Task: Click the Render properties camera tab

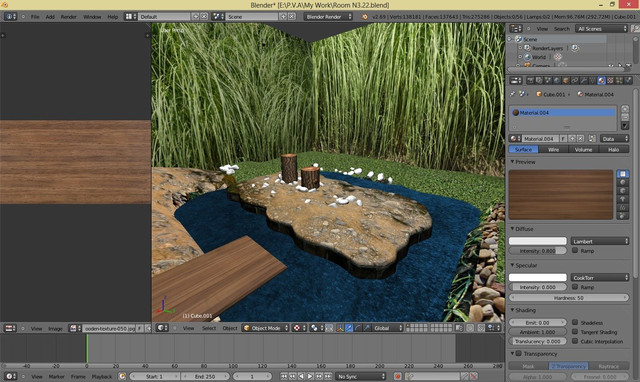Action: point(530,81)
